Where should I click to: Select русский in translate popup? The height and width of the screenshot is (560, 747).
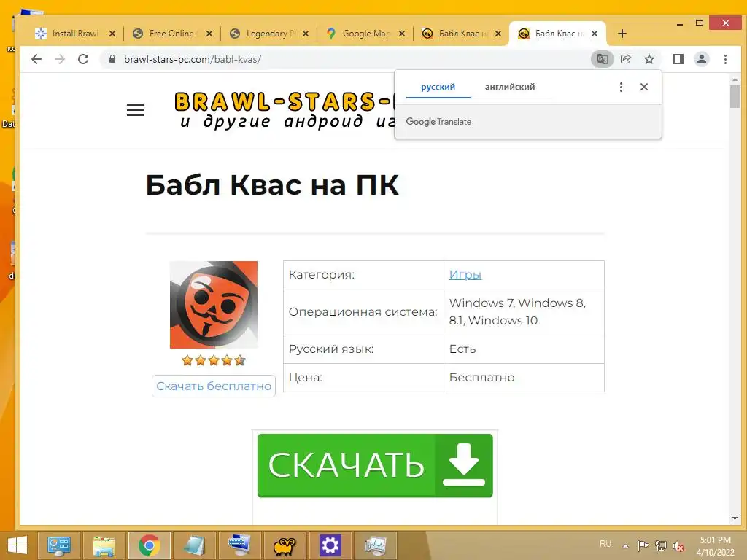click(438, 87)
